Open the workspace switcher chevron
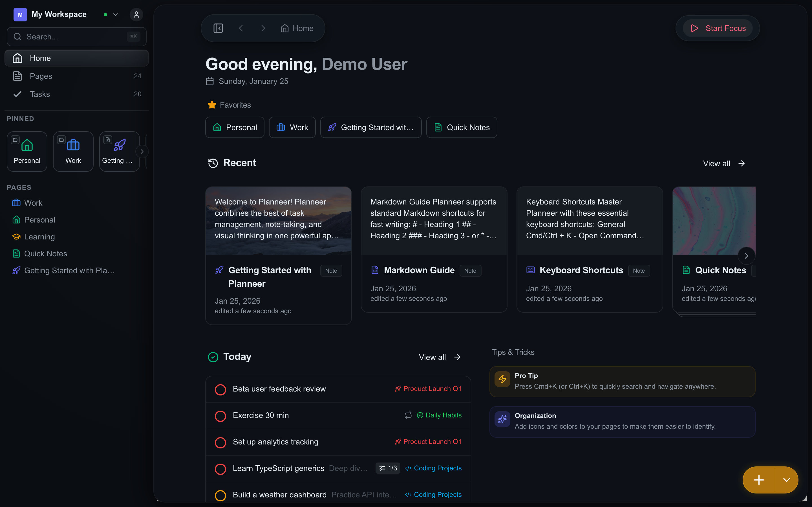The width and height of the screenshot is (812, 507). coord(116,15)
